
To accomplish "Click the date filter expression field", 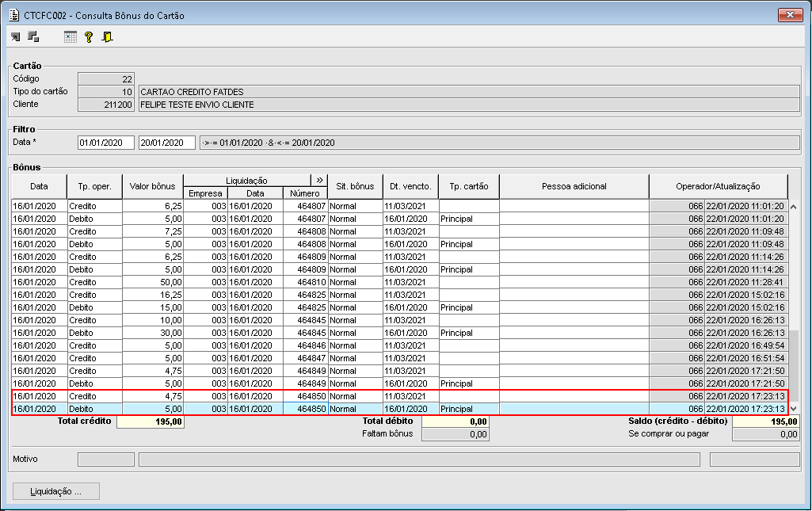I will pos(500,143).
